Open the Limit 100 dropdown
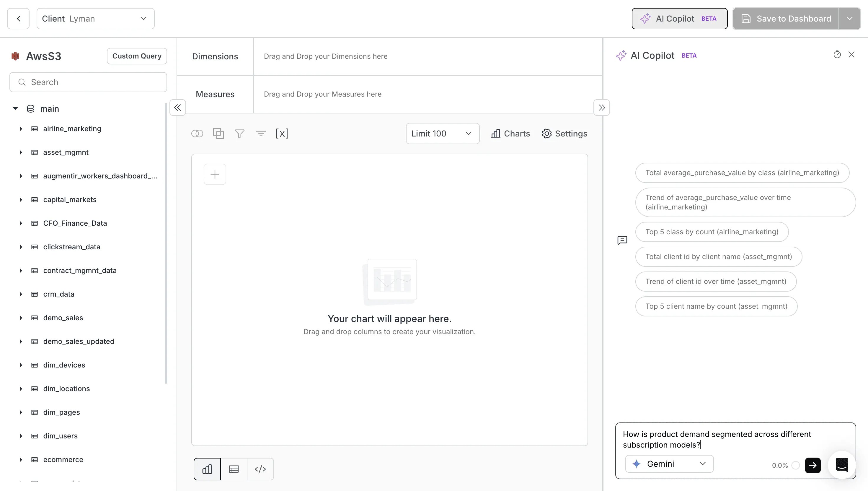The width and height of the screenshot is (868, 491). click(x=443, y=134)
